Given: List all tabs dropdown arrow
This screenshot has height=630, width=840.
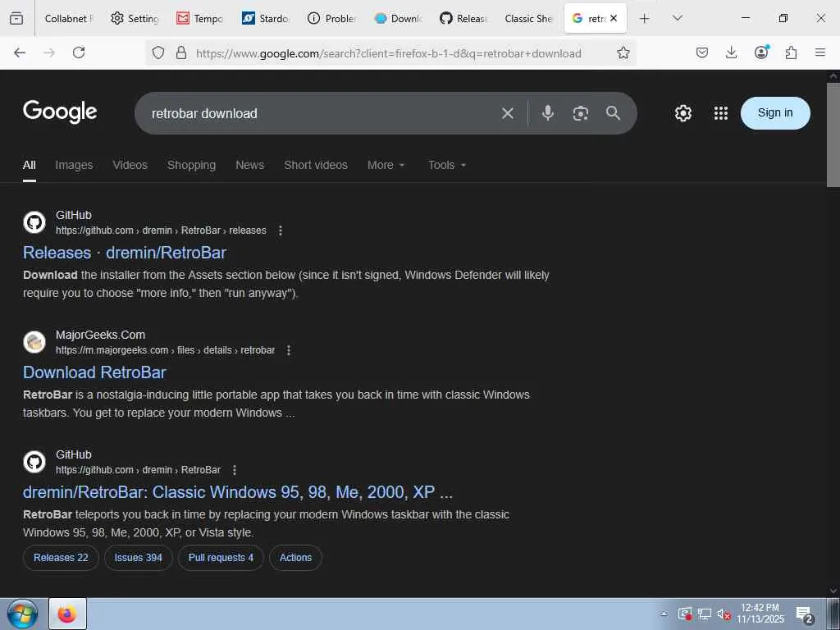Looking at the screenshot, I should click(x=677, y=18).
